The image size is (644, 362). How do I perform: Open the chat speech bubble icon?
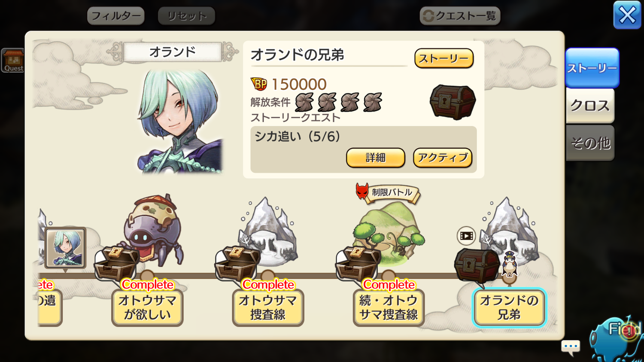tap(571, 347)
